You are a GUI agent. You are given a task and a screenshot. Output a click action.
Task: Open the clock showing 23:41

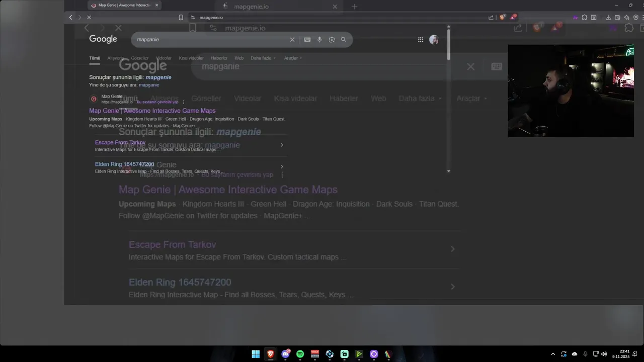pos(624,354)
